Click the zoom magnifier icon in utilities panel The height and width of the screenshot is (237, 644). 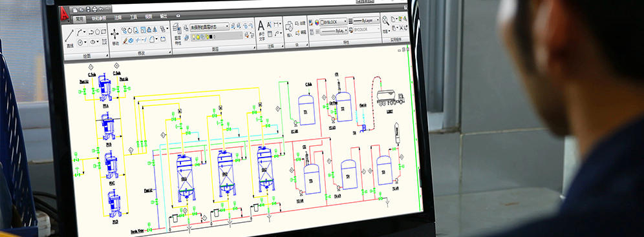click(385, 21)
